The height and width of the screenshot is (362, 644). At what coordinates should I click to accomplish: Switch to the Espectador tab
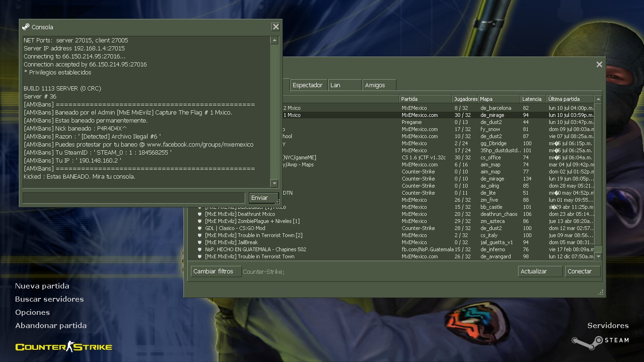click(308, 85)
